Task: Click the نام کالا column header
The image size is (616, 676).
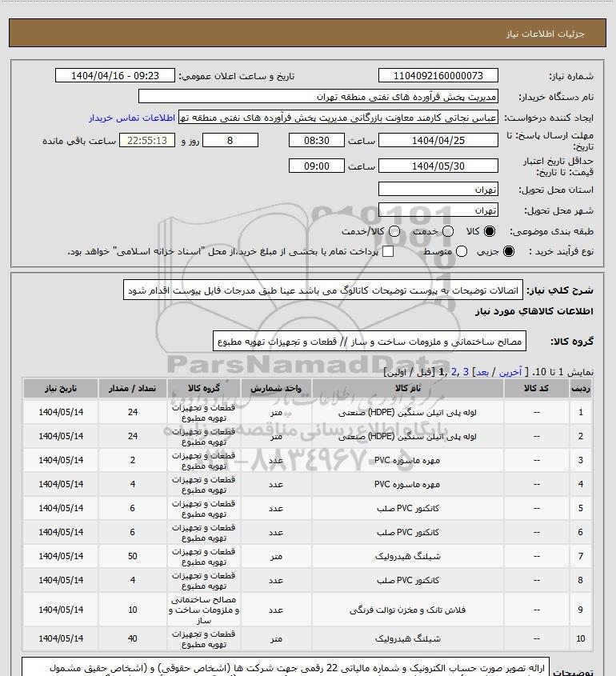Action: point(407,389)
